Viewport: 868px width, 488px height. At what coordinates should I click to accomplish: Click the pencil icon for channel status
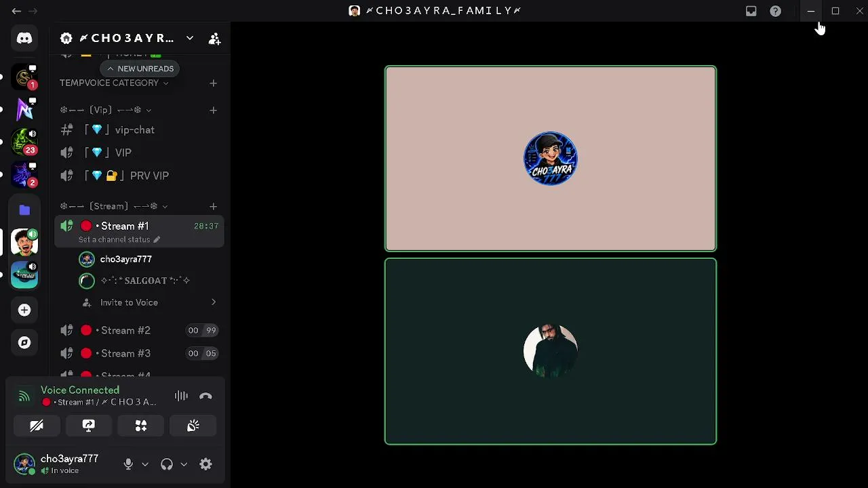pos(157,239)
